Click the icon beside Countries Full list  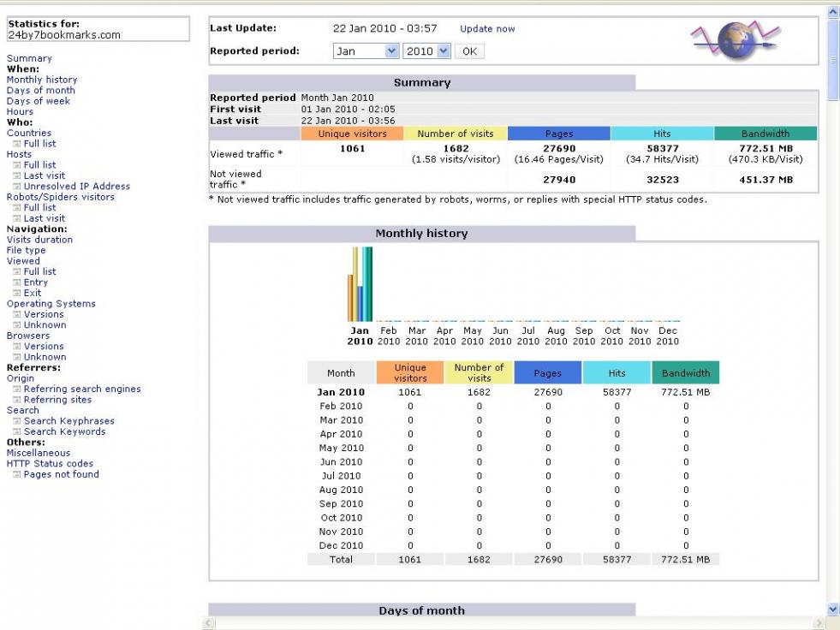(17, 144)
